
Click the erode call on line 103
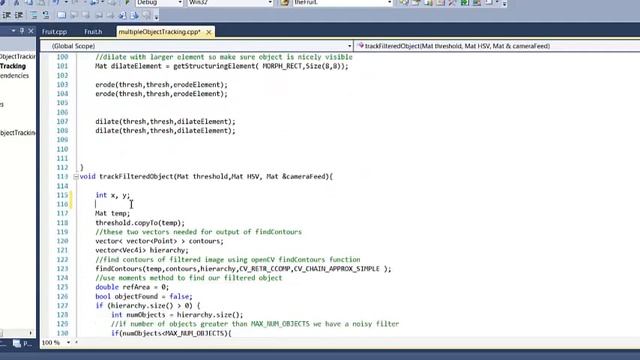[x=161, y=85]
